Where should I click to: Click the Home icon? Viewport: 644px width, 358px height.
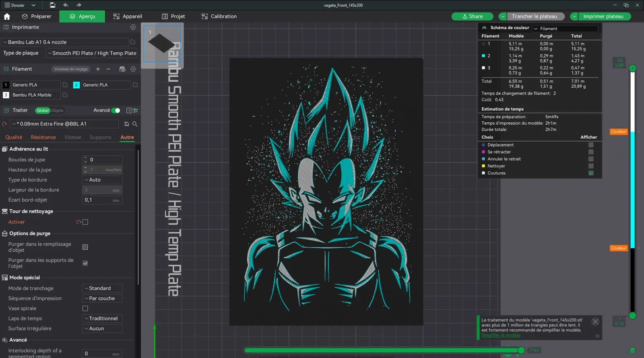click(7, 16)
